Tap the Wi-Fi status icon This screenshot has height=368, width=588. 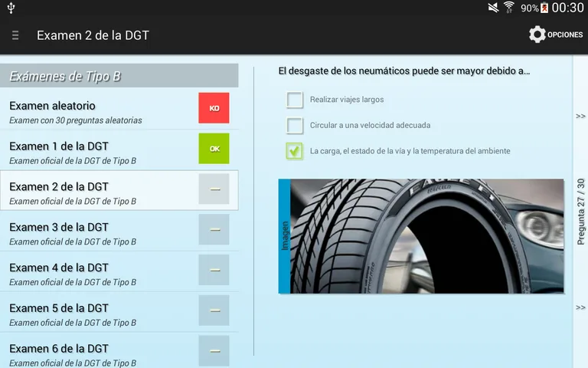point(509,8)
